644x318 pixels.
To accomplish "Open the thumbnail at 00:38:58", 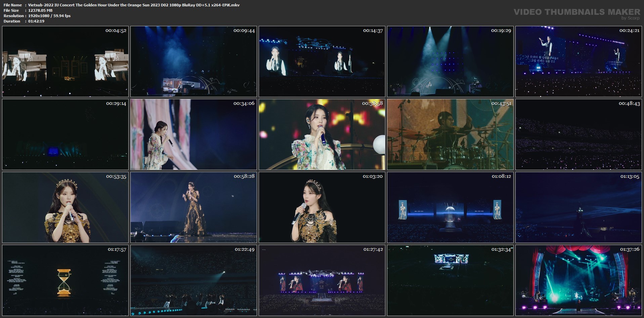I will click(x=322, y=134).
